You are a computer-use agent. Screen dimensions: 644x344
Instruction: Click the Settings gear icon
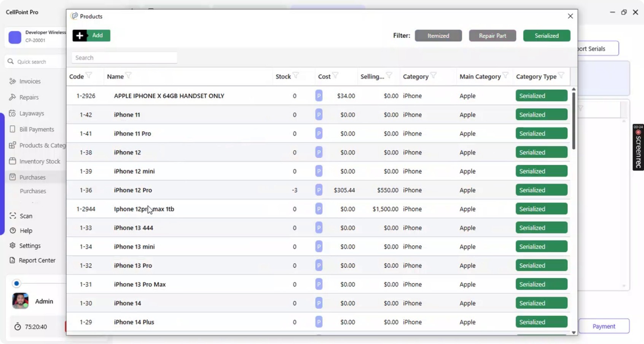[13, 245]
